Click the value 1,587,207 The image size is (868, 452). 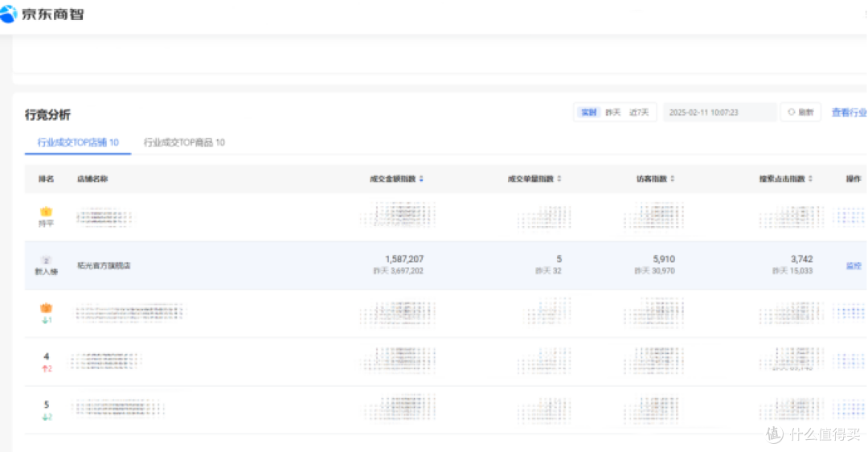(404, 259)
